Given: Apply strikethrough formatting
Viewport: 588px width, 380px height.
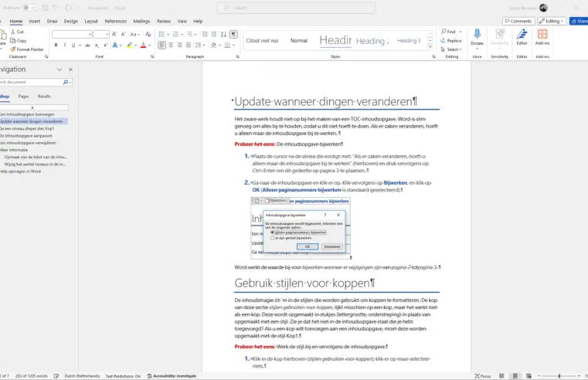Looking at the screenshot, I should tap(87, 45).
